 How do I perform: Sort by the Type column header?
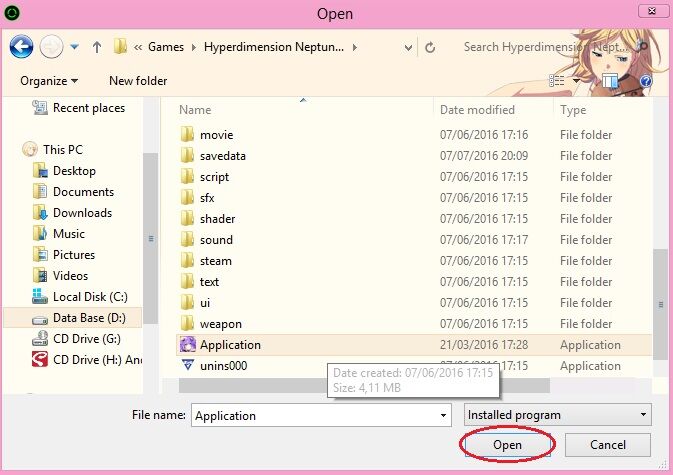[573, 110]
